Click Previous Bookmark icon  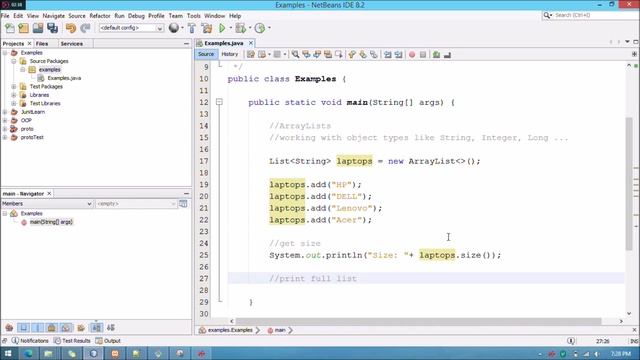pos(352,54)
